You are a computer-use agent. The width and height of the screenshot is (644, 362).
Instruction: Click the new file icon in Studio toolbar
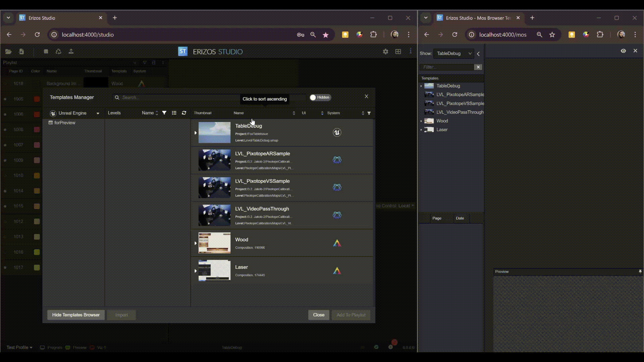[21, 51]
